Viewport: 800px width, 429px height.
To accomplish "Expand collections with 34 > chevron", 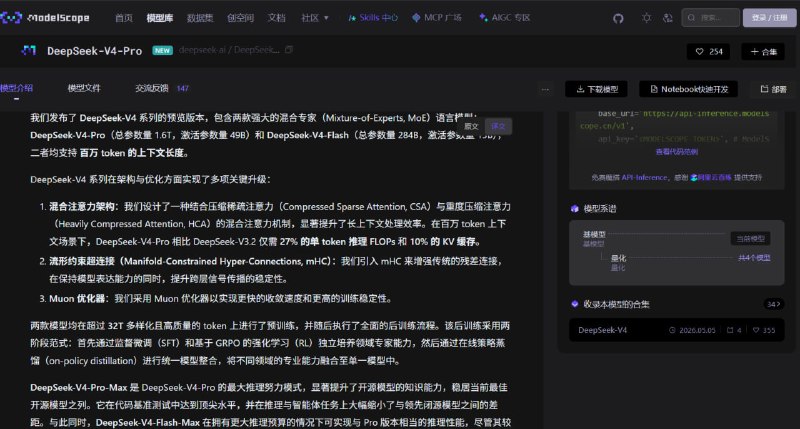I will pos(773,305).
